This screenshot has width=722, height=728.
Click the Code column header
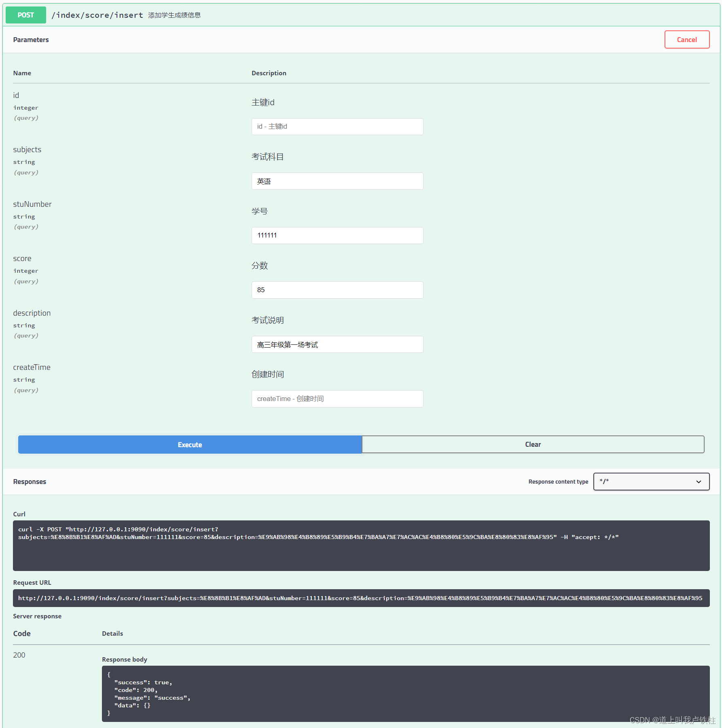[x=22, y=634]
